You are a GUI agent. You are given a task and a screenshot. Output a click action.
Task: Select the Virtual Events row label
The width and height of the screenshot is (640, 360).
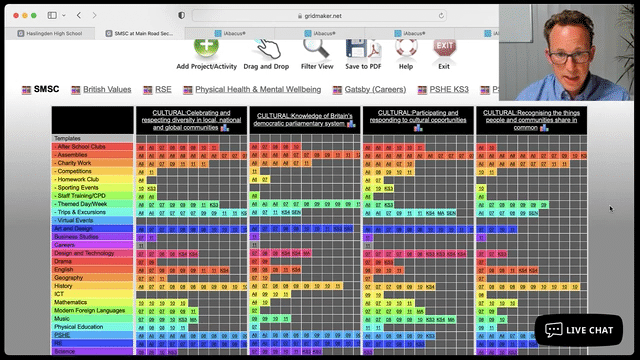(x=93, y=220)
